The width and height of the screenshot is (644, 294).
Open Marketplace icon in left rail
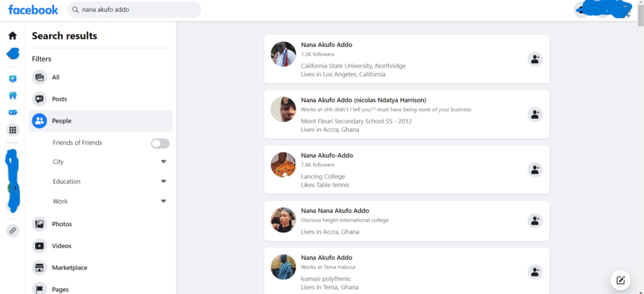(x=13, y=96)
